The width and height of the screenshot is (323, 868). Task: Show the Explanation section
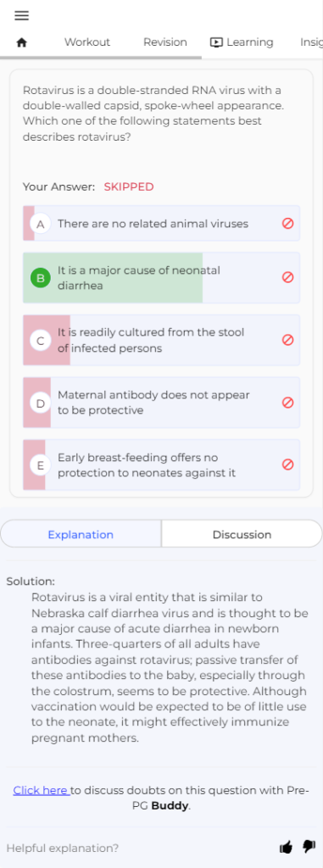(81, 534)
